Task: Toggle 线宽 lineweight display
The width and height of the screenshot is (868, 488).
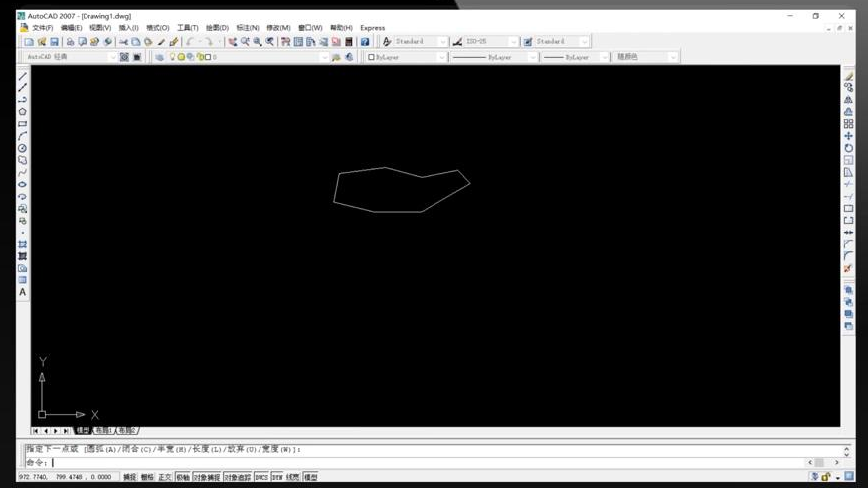Action: tap(293, 477)
